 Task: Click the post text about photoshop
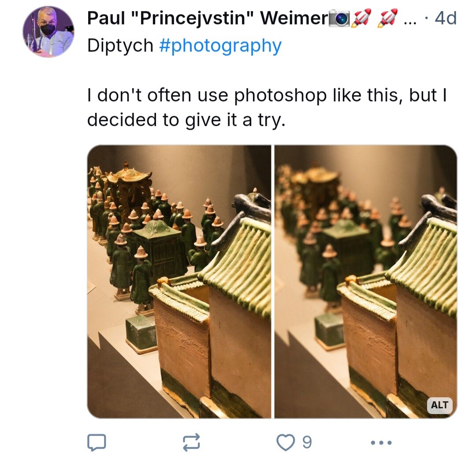(267, 107)
